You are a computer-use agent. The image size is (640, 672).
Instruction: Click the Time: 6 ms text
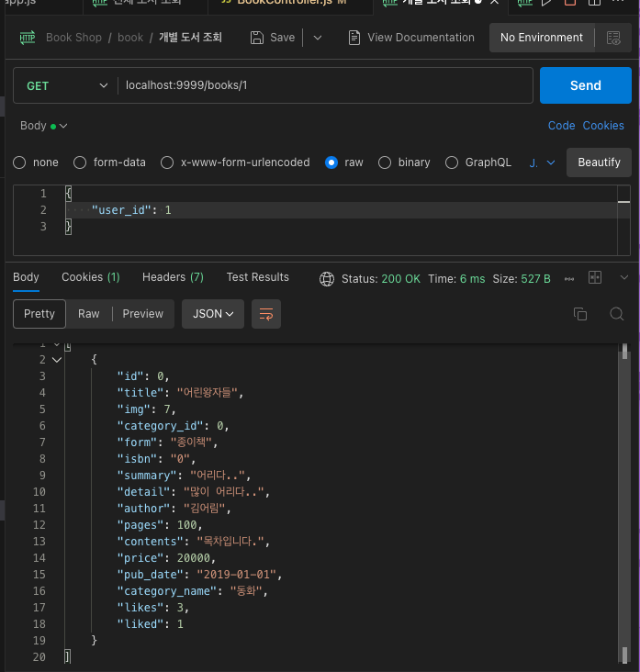(x=456, y=279)
